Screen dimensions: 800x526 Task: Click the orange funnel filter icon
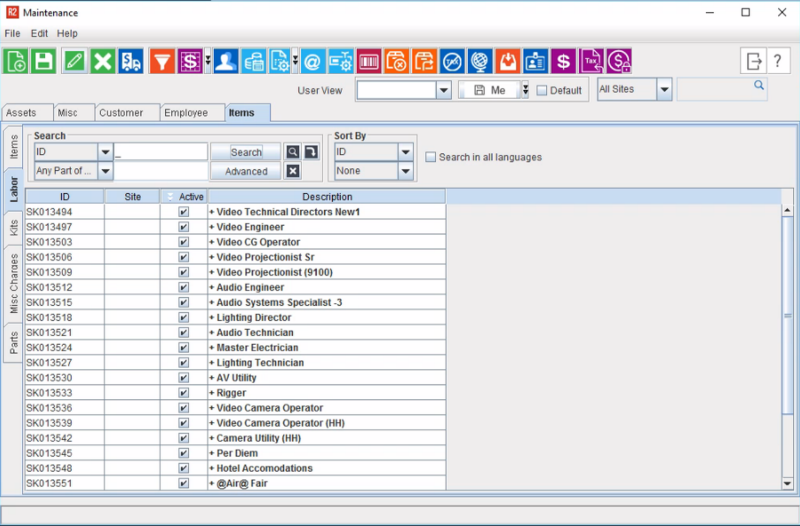click(x=161, y=62)
